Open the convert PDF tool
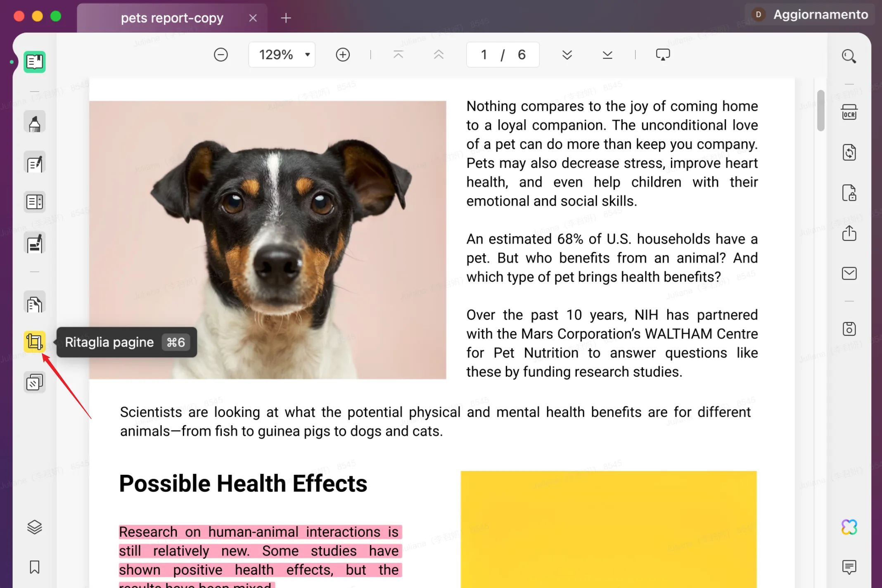The image size is (882, 588). click(x=849, y=152)
